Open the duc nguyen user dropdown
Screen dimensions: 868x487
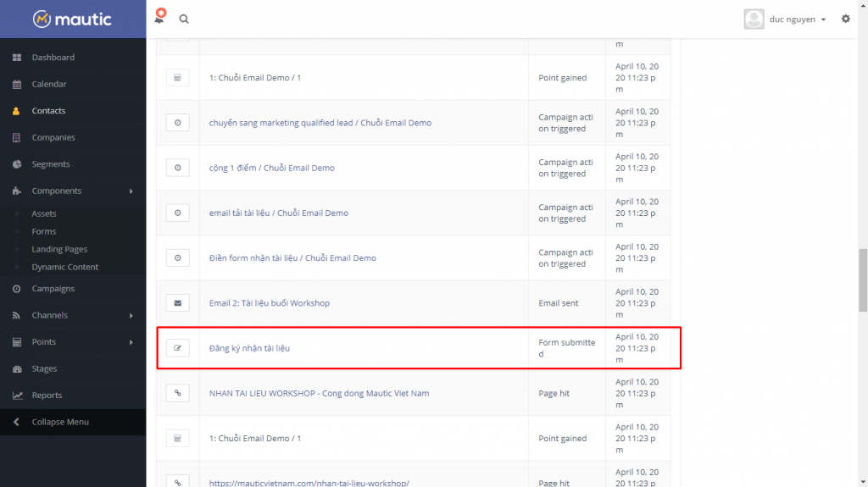click(x=785, y=19)
